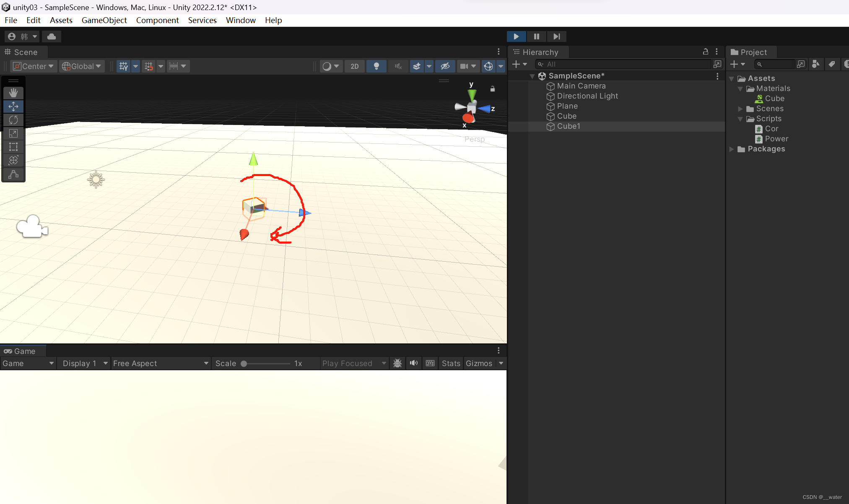Screen dimensions: 849x504
Task: Click the Pause button
Action: [536, 36]
